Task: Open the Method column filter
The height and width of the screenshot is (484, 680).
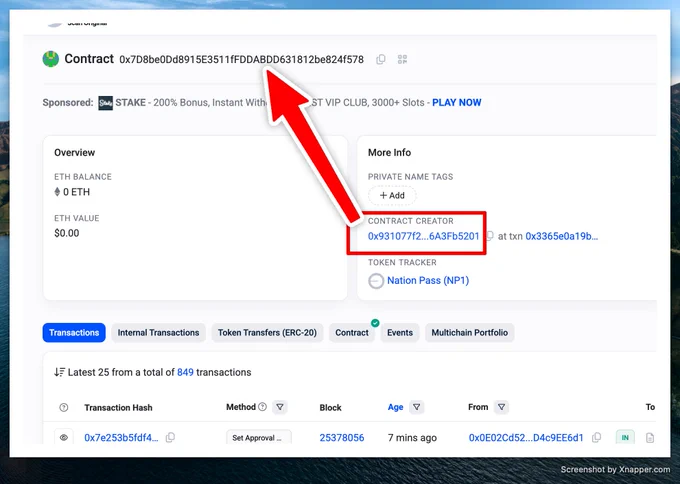Action: pos(280,407)
